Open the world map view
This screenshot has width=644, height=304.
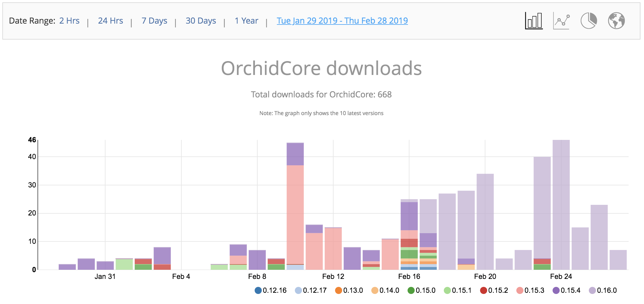coord(616,21)
